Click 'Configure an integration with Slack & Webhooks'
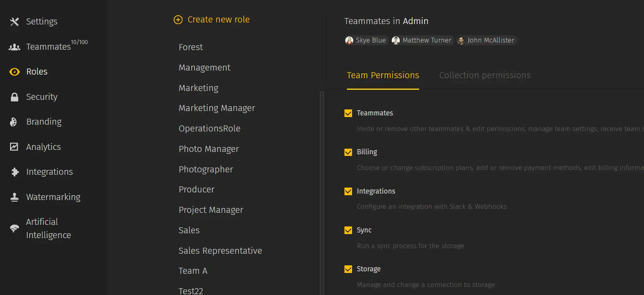Screen dimensions: 644x295 [432, 207]
